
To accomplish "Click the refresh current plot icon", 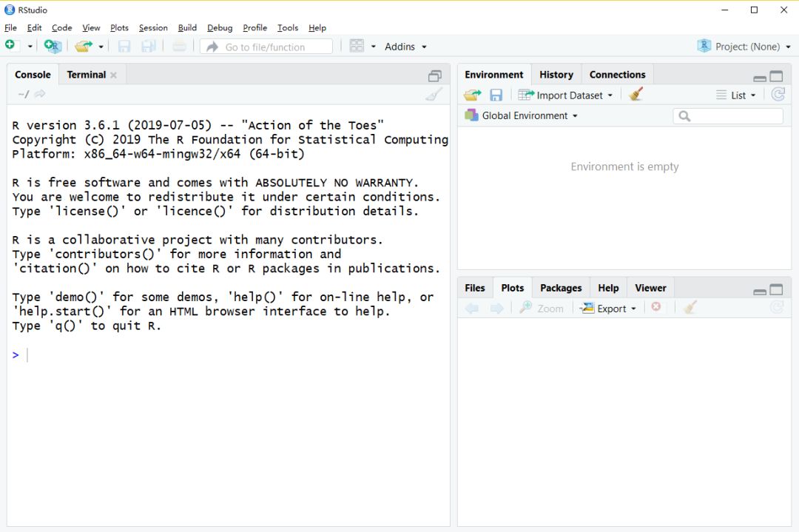I will 777,307.
